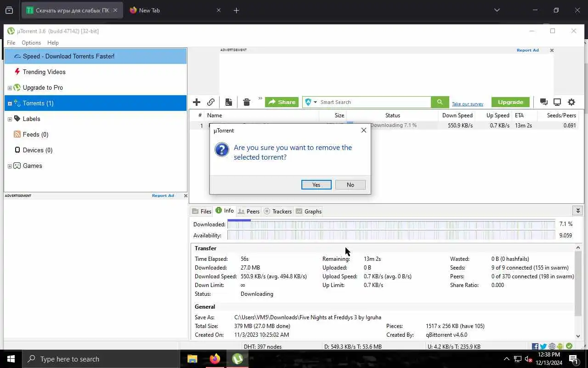Click the globe web icon in status bar
The height and width of the screenshot is (368, 588).
552,346
